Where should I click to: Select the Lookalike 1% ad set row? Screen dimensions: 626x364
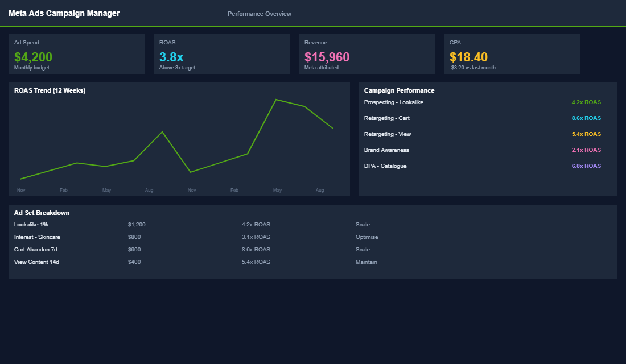click(28, 224)
